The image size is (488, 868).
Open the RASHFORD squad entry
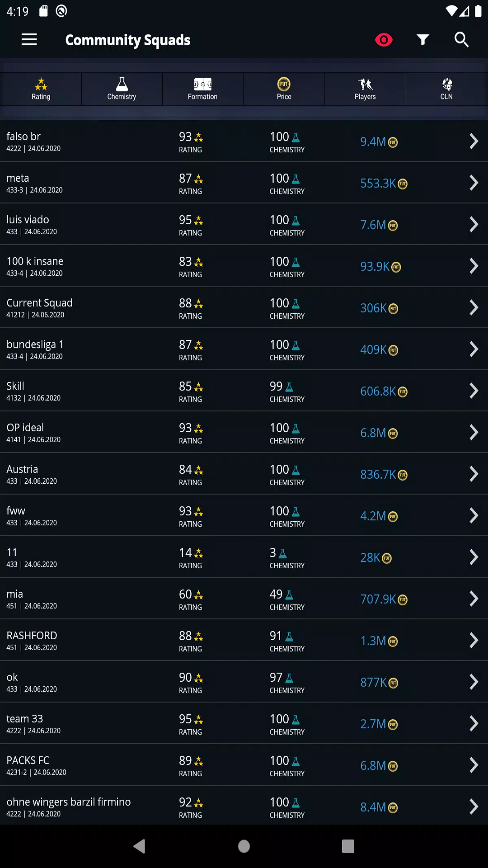(244, 640)
